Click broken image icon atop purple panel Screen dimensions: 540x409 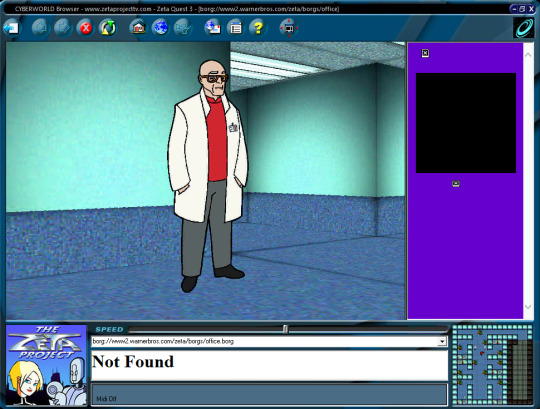[x=425, y=53]
